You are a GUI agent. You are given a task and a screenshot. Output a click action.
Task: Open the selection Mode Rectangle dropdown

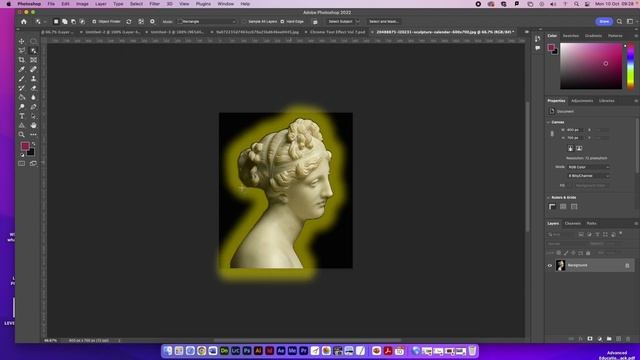tap(207, 22)
